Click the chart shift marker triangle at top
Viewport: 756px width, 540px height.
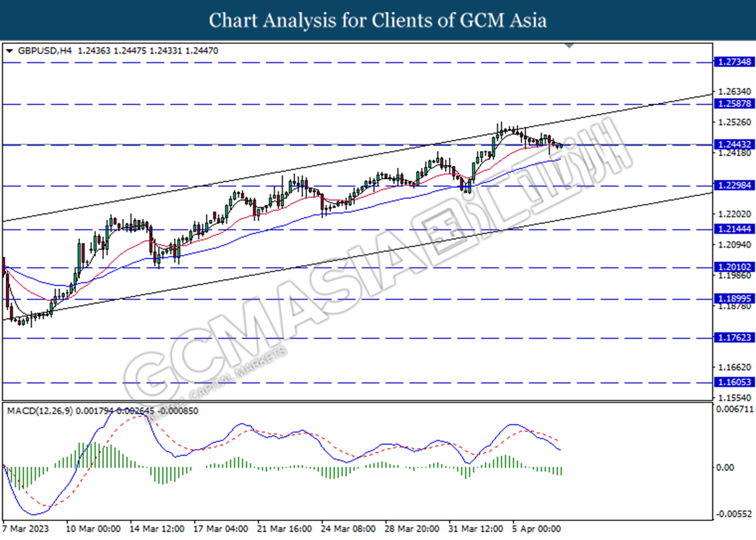[569, 46]
